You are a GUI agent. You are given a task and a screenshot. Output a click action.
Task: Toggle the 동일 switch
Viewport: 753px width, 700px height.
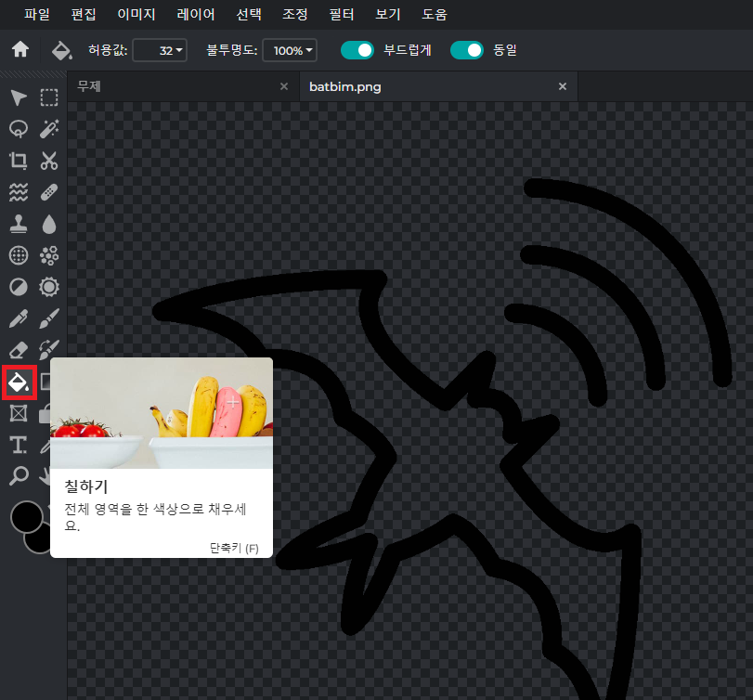click(x=467, y=50)
